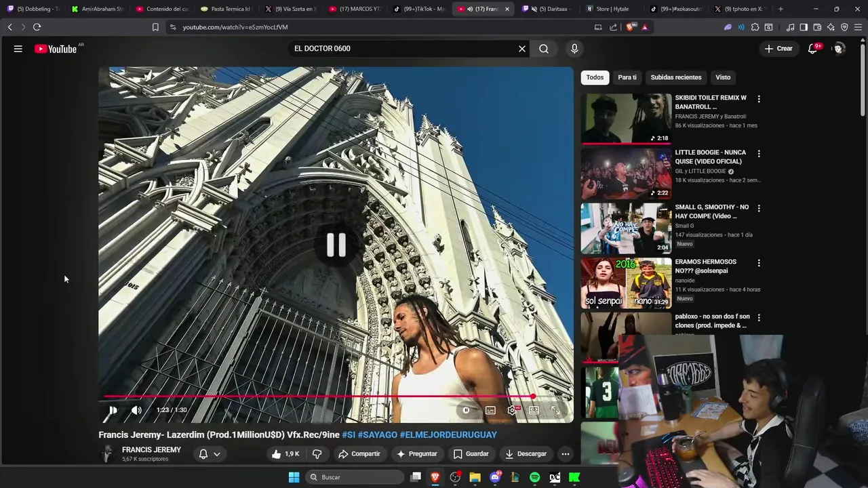Toggle the player autoplay switch
868x488 pixels.
point(466,410)
